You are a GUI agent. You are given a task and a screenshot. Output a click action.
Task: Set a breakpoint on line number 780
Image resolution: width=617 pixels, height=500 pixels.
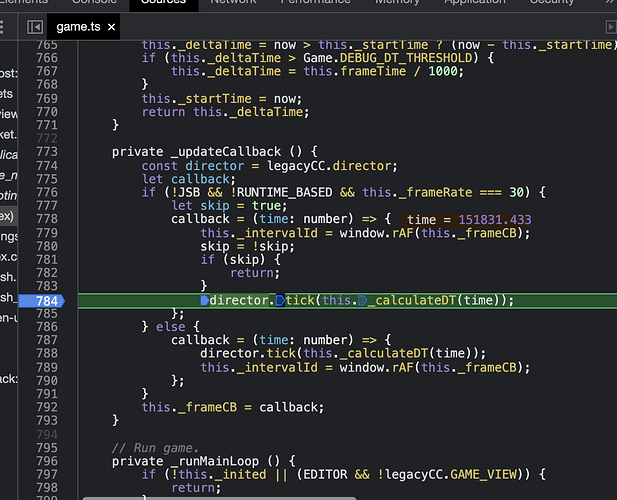(47, 246)
